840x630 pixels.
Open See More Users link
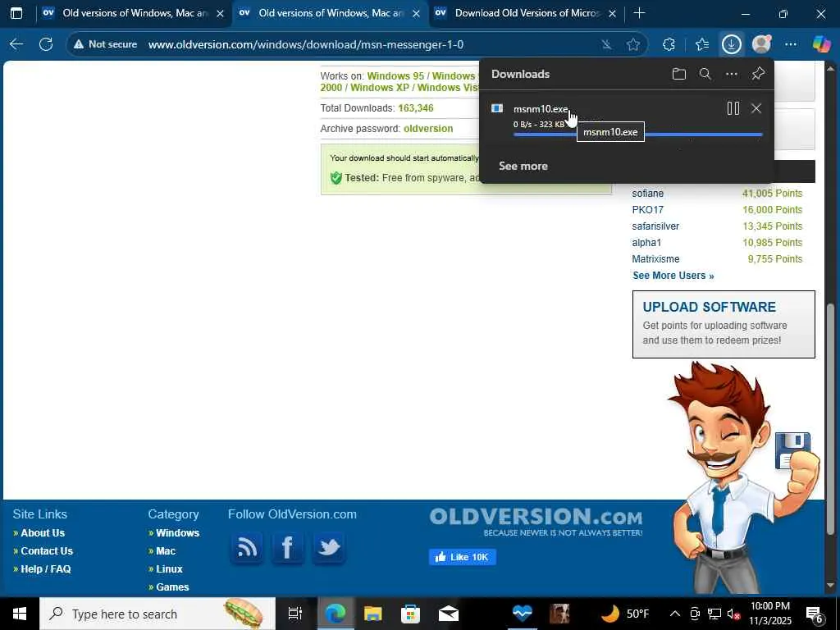pos(673,276)
